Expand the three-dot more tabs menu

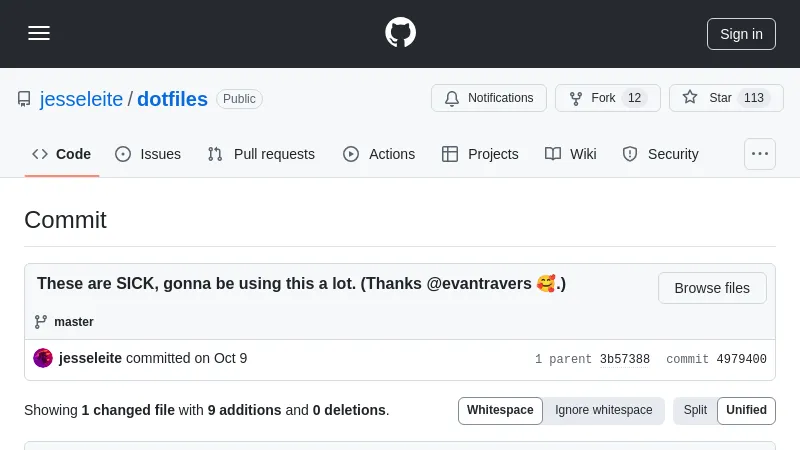[x=760, y=154]
